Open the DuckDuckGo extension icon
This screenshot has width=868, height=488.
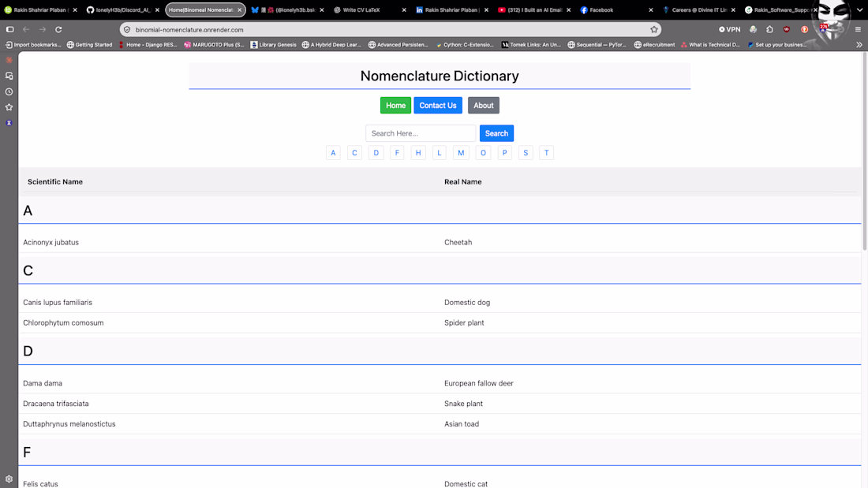[x=804, y=29]
